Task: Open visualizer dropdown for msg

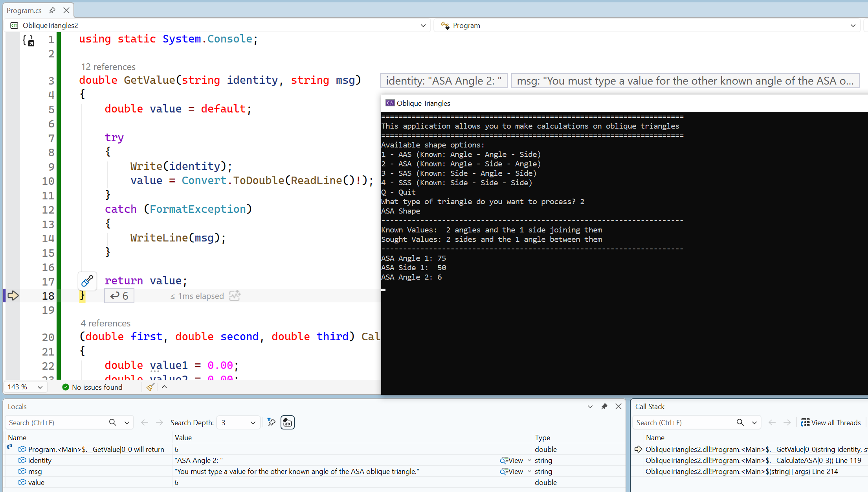Action: (x=529, y=471)
